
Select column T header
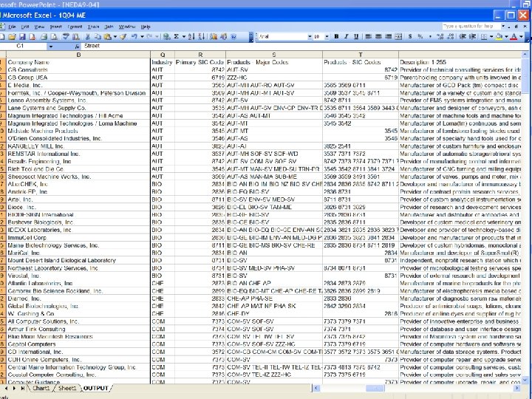click(361, 55)
